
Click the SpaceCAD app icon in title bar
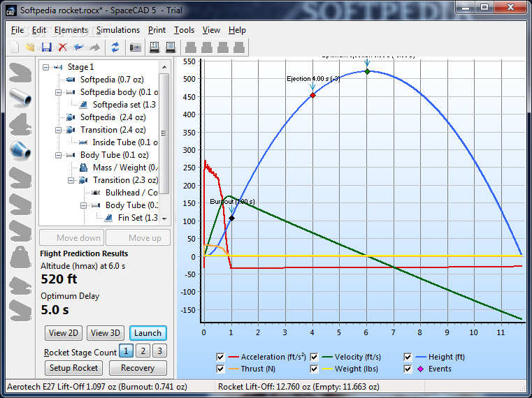[x=11, y=11]
